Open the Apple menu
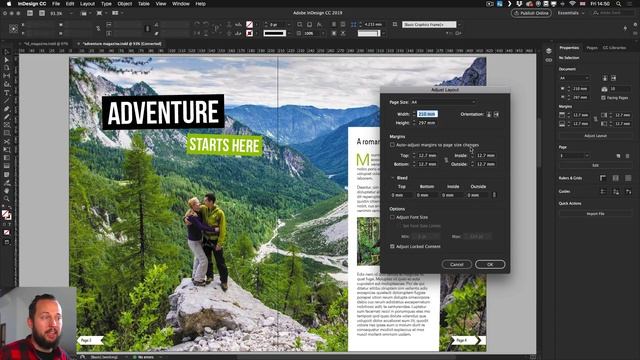This screenshot has height=360, width=640. coord(8,4)
